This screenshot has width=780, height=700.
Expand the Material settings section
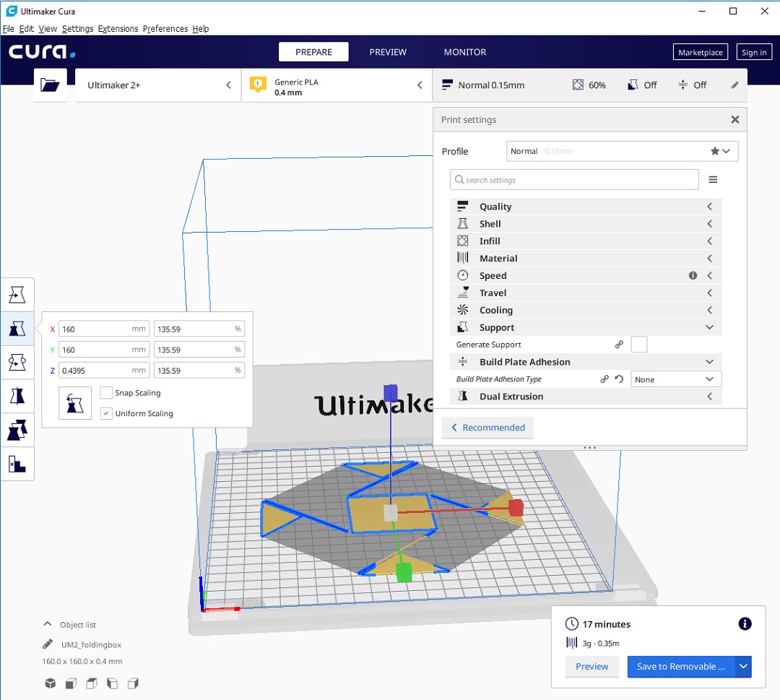(x=586, y=258)
